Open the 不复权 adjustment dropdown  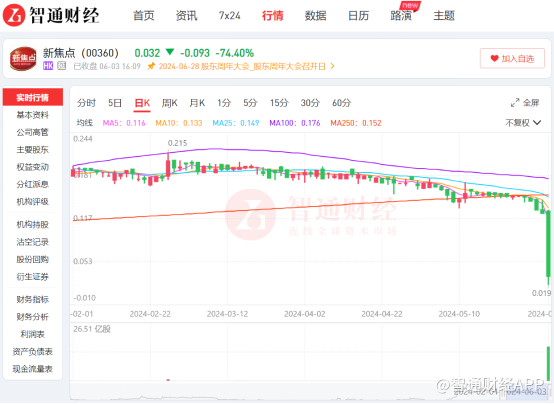(523, 123)
